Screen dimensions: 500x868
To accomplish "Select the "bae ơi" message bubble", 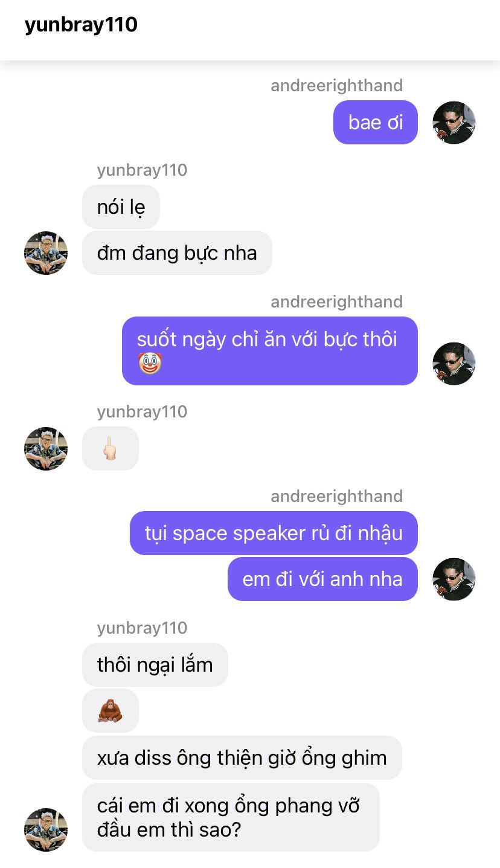I will tap(376, 123).
